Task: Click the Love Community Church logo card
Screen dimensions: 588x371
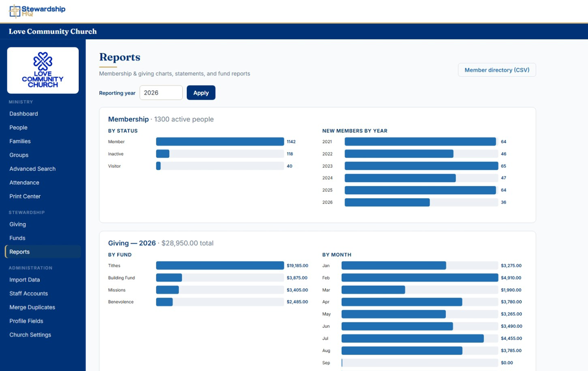Action: click(43, 70)
